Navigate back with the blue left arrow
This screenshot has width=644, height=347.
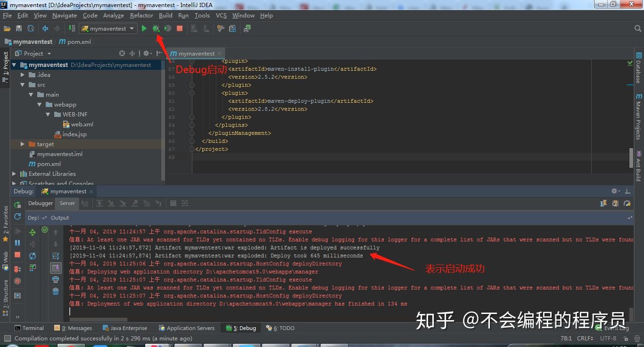tap(45, 29)
